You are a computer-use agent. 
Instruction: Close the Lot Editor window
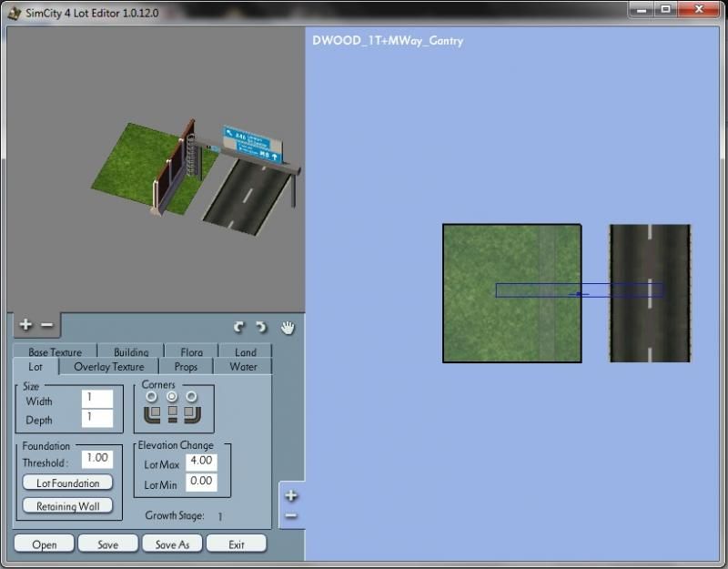point(699,9)
